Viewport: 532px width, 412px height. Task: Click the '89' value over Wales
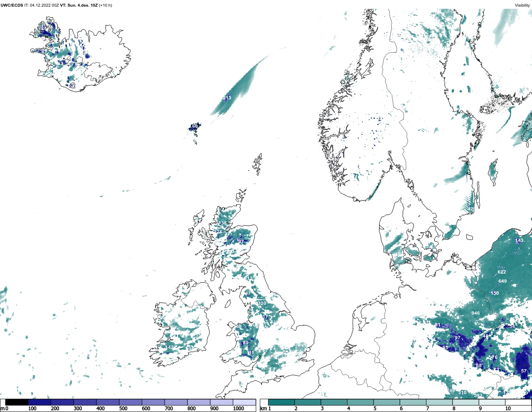pos(246,343)
